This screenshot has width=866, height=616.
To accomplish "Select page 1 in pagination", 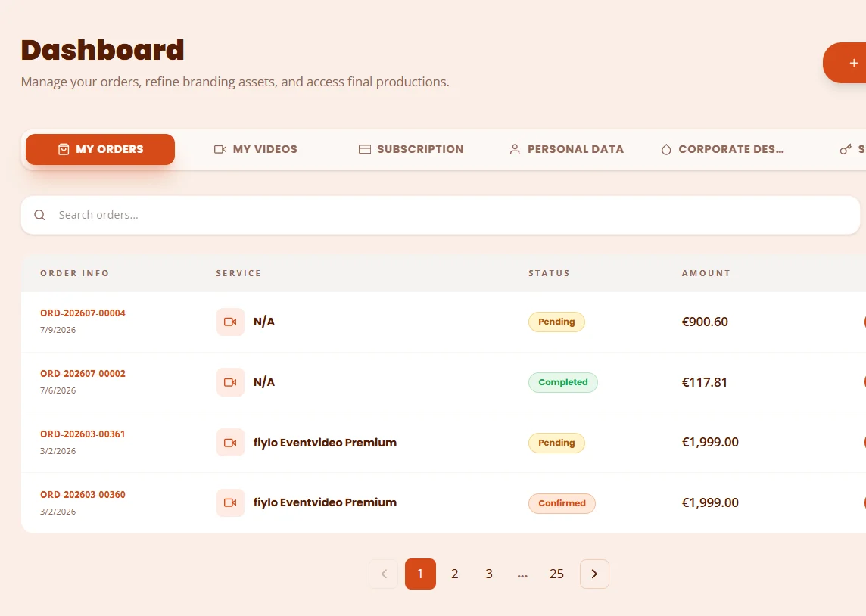I will click(420, 574).
